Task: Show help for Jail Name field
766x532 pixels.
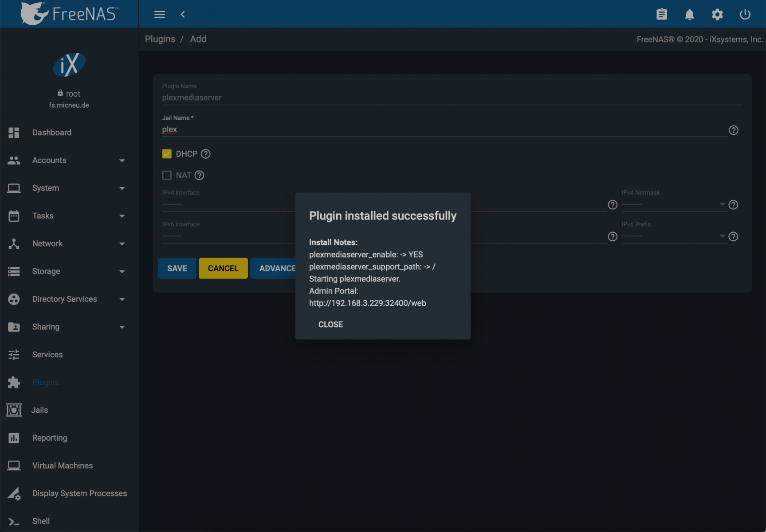Action: (x=734, y=130)
